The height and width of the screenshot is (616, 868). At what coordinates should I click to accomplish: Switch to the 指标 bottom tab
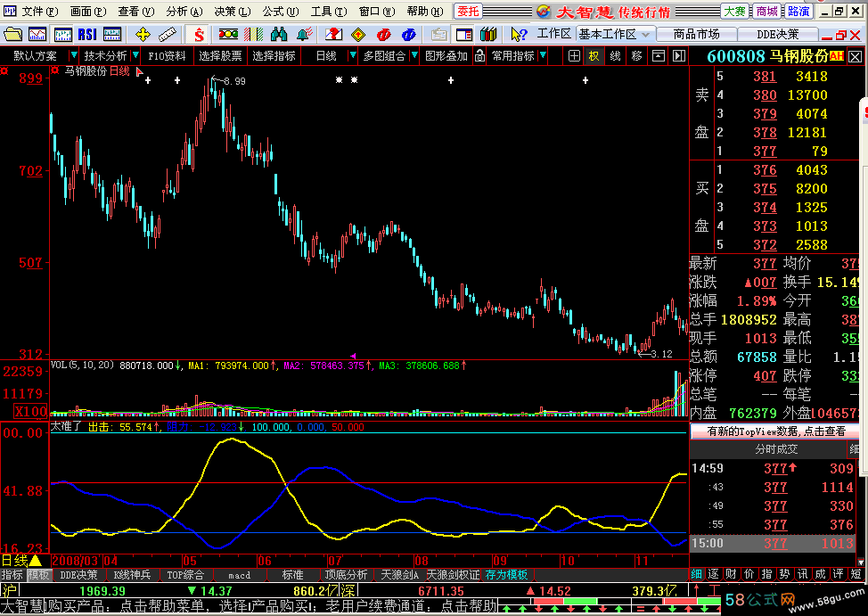click(x=12, y=576)
